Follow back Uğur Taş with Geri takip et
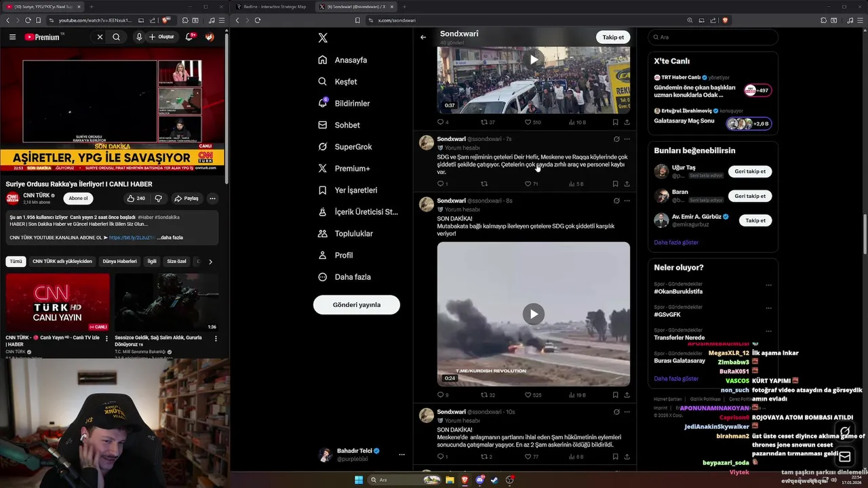 coord(750,171)
